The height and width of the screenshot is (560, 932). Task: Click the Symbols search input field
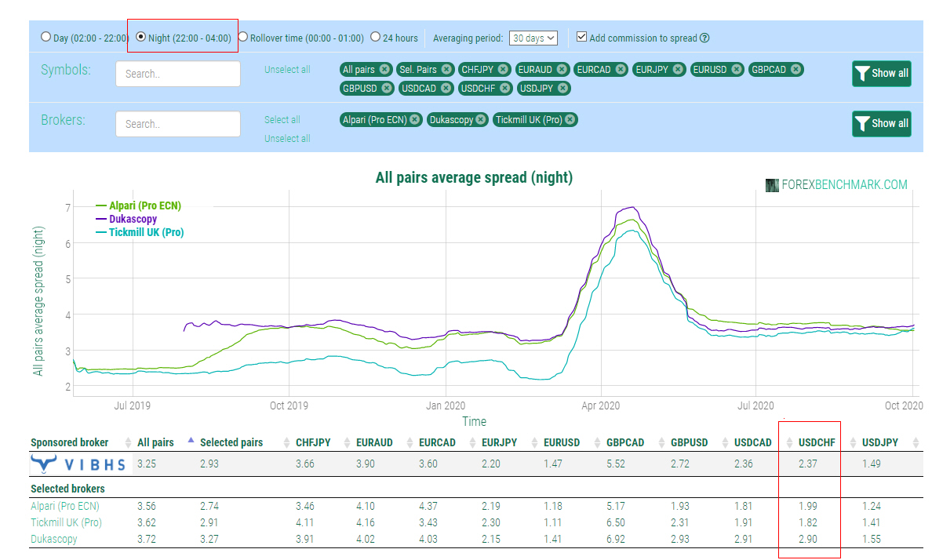click(178, 74)
